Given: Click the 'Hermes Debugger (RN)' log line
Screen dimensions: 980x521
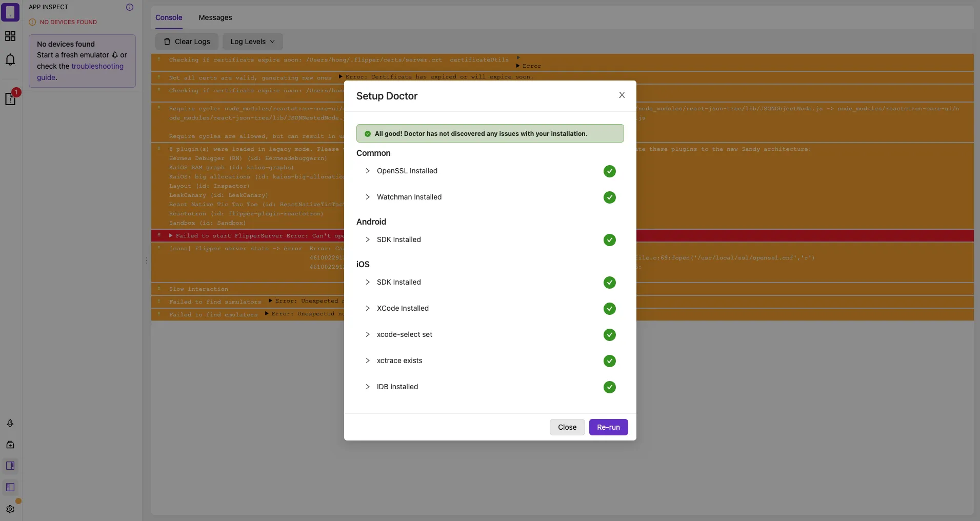Looking at the screenshot, I should point(248,158).
